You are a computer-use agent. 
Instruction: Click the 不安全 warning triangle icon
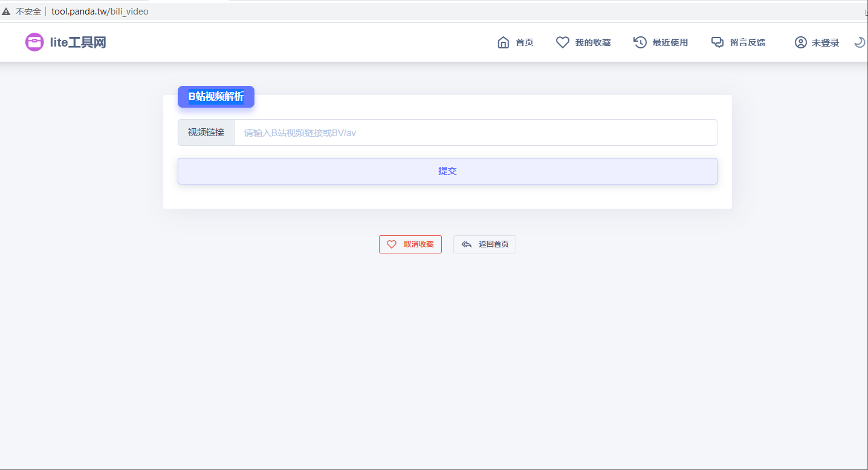pyautogui.click(x=6, y=11)
